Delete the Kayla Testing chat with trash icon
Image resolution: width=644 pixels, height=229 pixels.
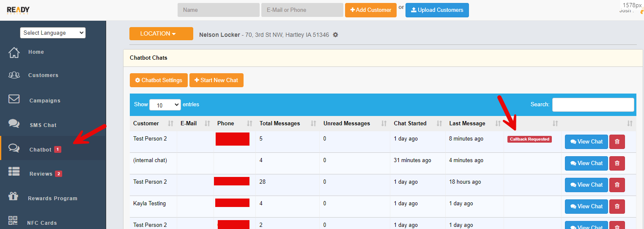(x=617, y=206)
